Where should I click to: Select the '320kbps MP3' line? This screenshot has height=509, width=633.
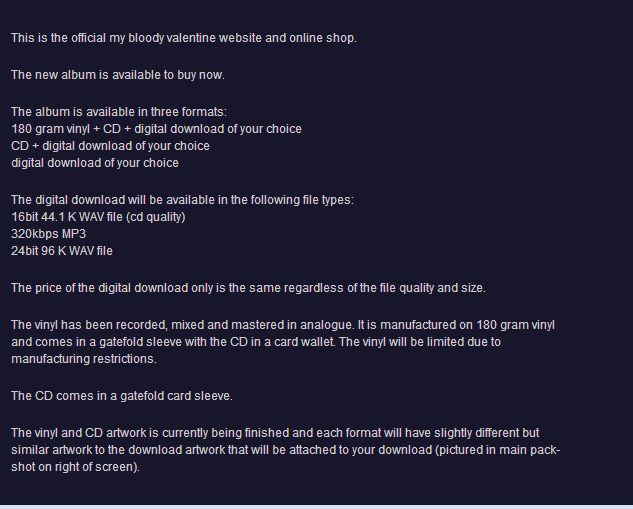click(x=48, y=234)
